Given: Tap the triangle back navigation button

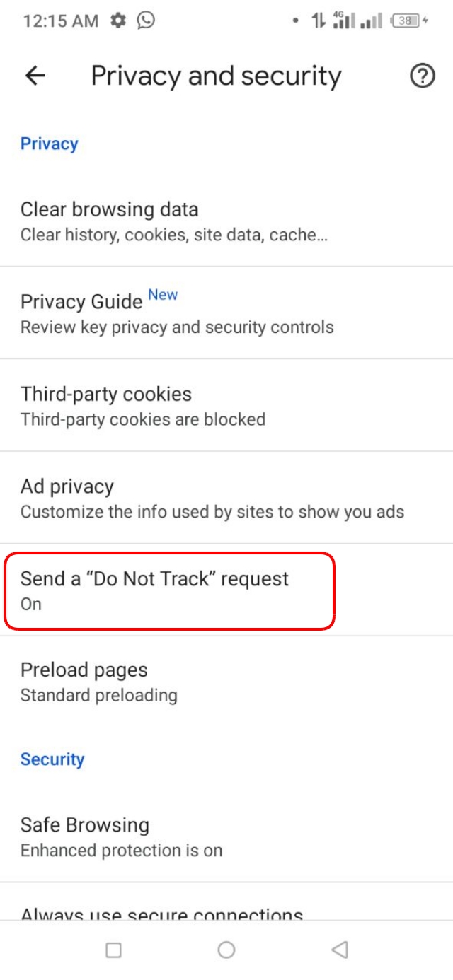Looking at the screenshot, I should pos(338,950).
